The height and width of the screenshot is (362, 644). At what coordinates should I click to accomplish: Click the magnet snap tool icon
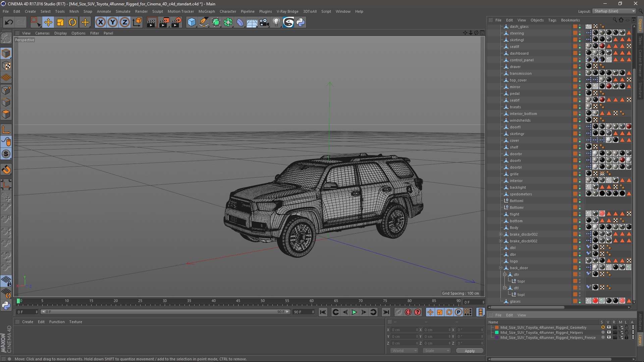click(x=6, y=170)
